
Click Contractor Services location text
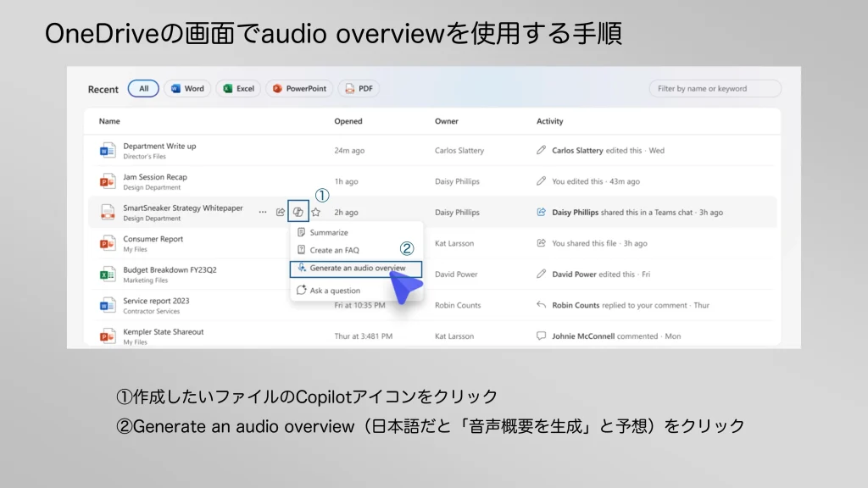(x=151, y=312)
